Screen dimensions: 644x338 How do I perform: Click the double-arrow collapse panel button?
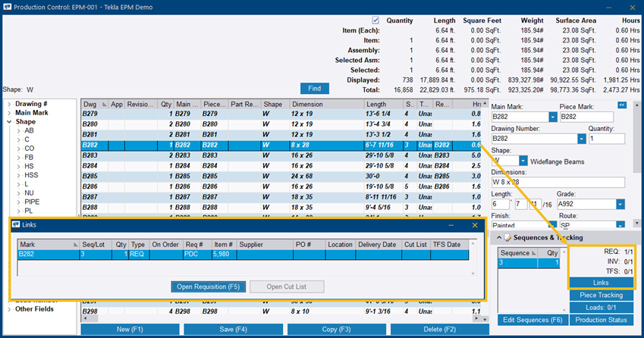622,105
